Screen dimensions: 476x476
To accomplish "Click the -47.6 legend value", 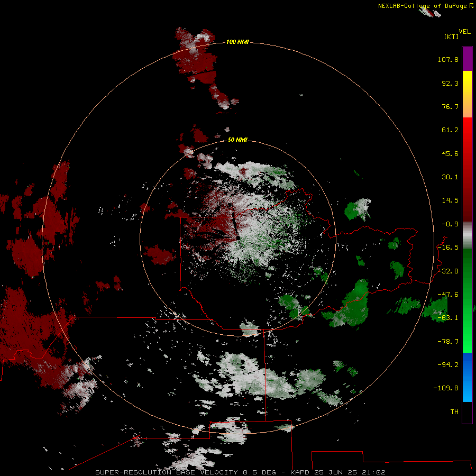I will coord(448,295).
